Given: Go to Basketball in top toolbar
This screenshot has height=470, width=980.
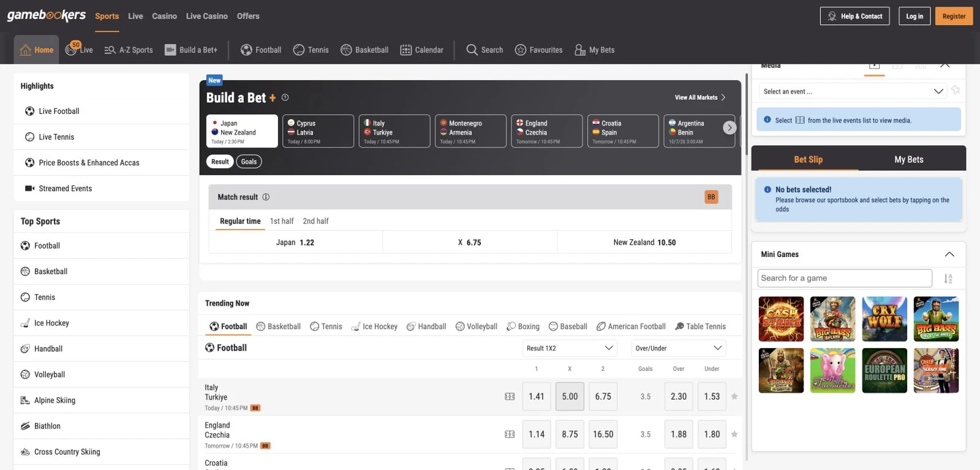Looking at the screenshot, I should pyautogui.click(x=364, y=50).
